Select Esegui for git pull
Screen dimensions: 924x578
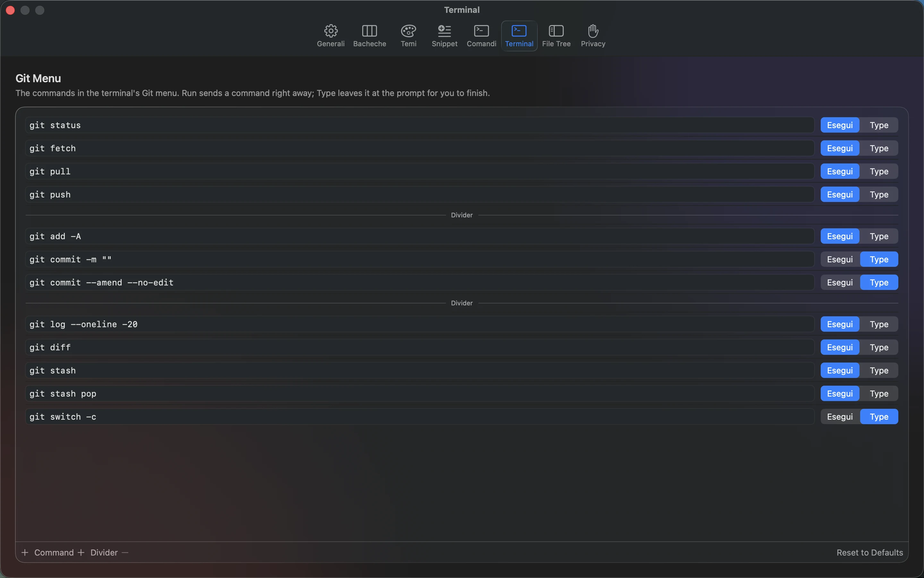(840, 171)
